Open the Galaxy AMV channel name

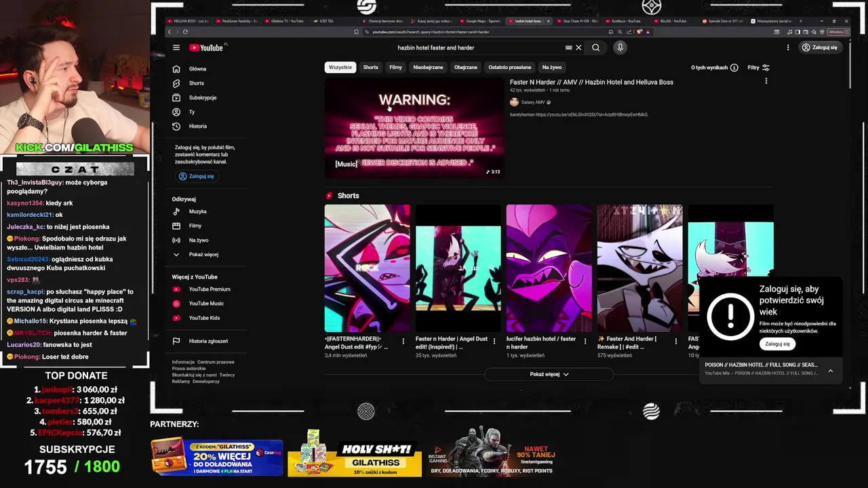533,102
